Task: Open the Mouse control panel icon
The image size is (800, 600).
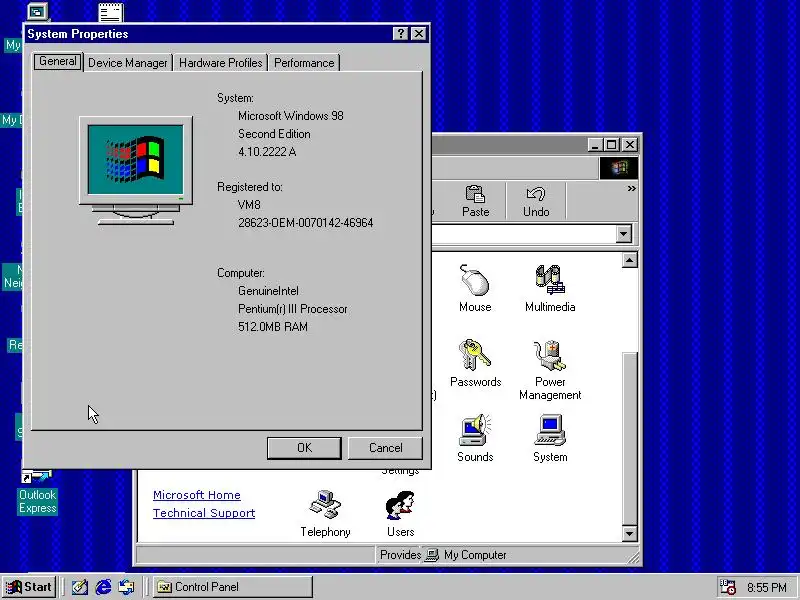Action: pos(474,288)
